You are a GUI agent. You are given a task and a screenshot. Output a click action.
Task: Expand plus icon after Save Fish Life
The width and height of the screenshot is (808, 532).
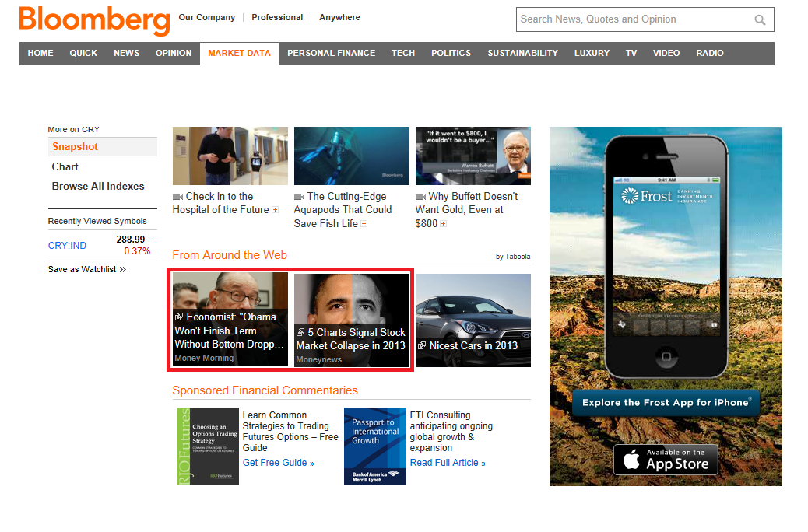point(364,223)
